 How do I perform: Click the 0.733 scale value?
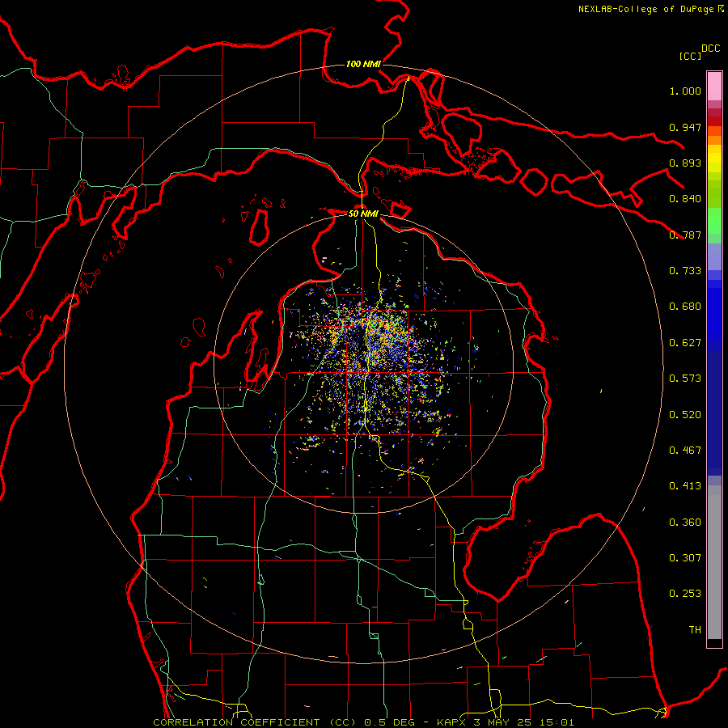(685, 271)
